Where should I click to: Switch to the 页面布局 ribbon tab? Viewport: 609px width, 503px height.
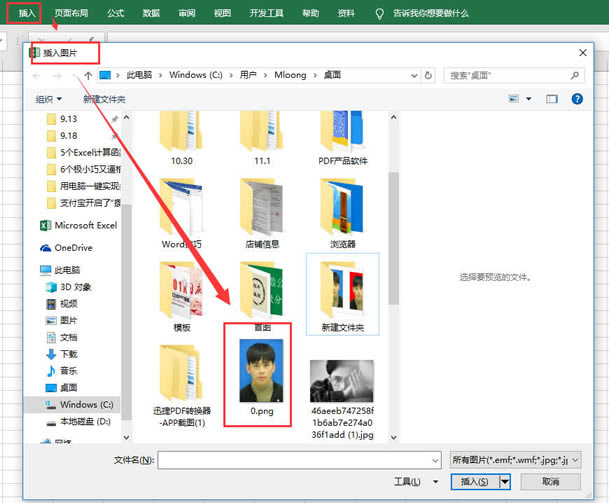pyautogui.click(x=70, y=14)
